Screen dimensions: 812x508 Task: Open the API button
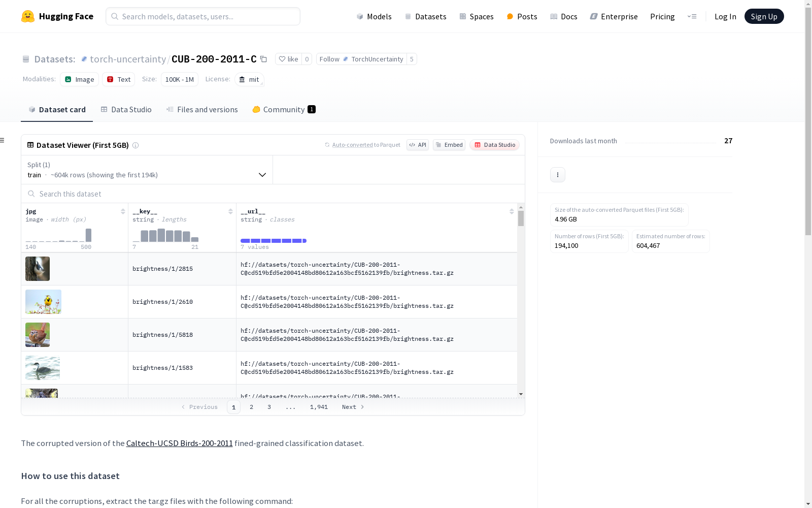coord(418,145)
